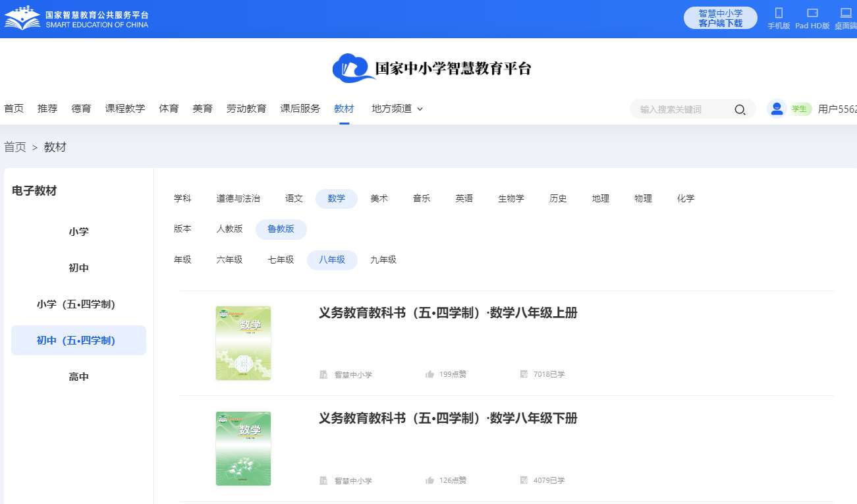Select the 数学 subject filter
Viewport: 857px width, 504px height.
click(x=337, y=198)
